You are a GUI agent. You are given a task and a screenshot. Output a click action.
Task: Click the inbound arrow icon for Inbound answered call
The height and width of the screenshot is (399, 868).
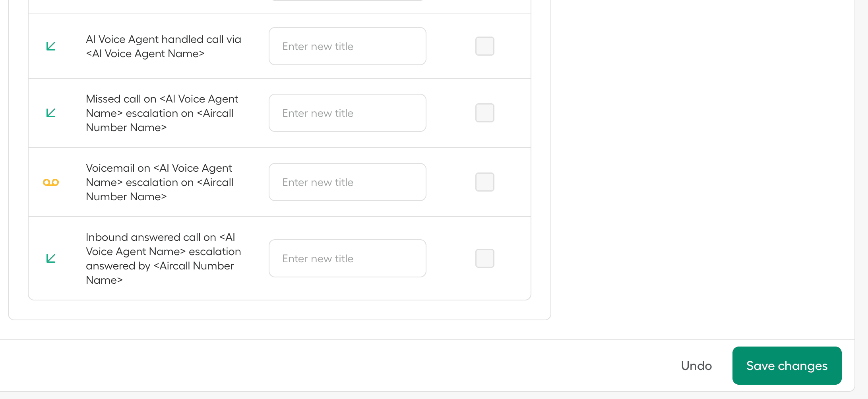tap(51, 258)
